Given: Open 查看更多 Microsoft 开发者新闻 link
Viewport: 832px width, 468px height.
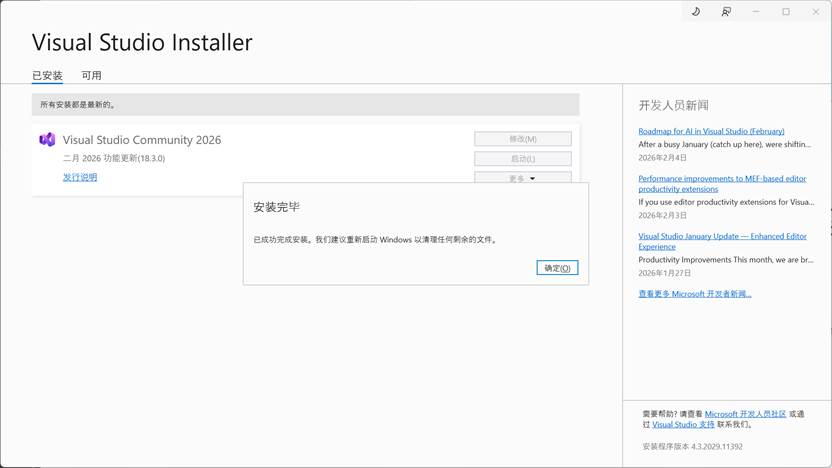Looking at the screenshot, I should (x=695, y=293).
